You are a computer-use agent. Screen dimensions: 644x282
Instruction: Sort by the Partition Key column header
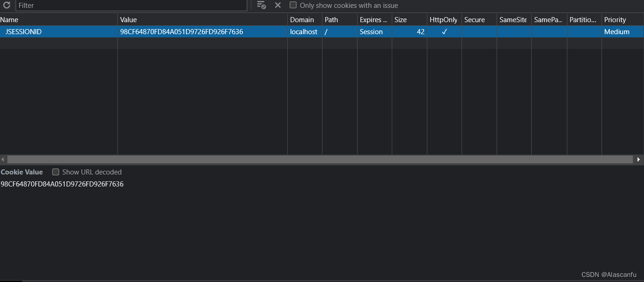[x=584, y=20]
